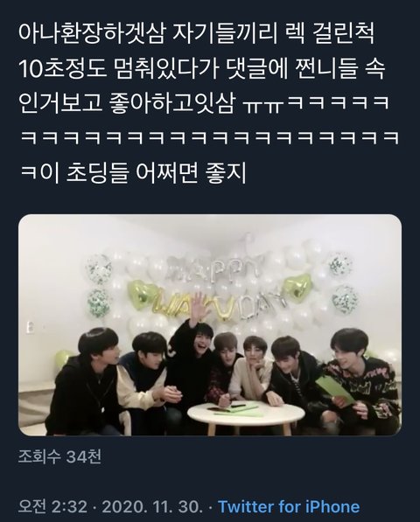Click the upper-left confetti balloon
420x522 pixels.
click(x=99, y=268)
